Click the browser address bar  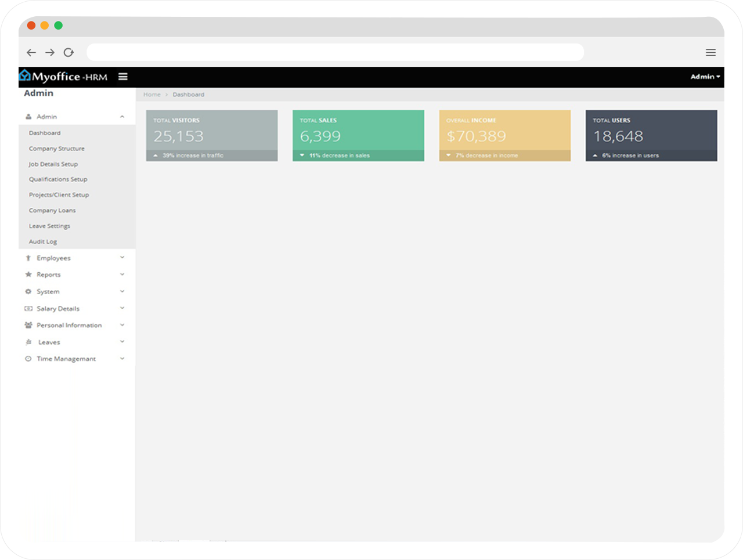335,53
